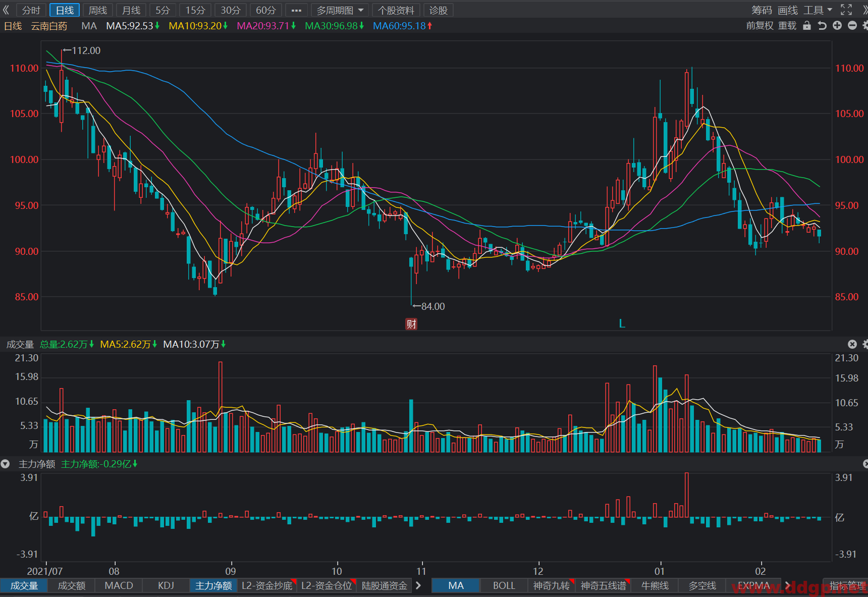Enter fullscreen chart view icon
868x597 pixels.
tap(846, 10)
